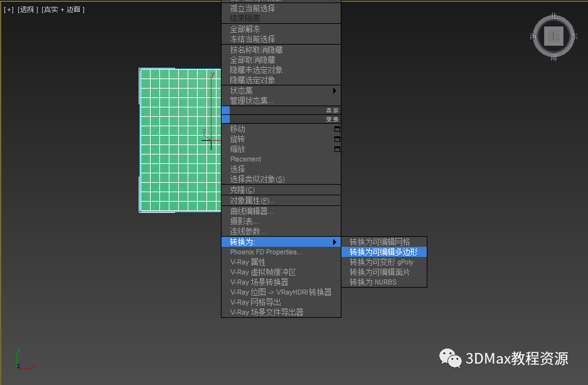The width and height of the screenshot is (588, 385).
Task: Click the ViewCube north label 北
Action: [x=554, y=16]
